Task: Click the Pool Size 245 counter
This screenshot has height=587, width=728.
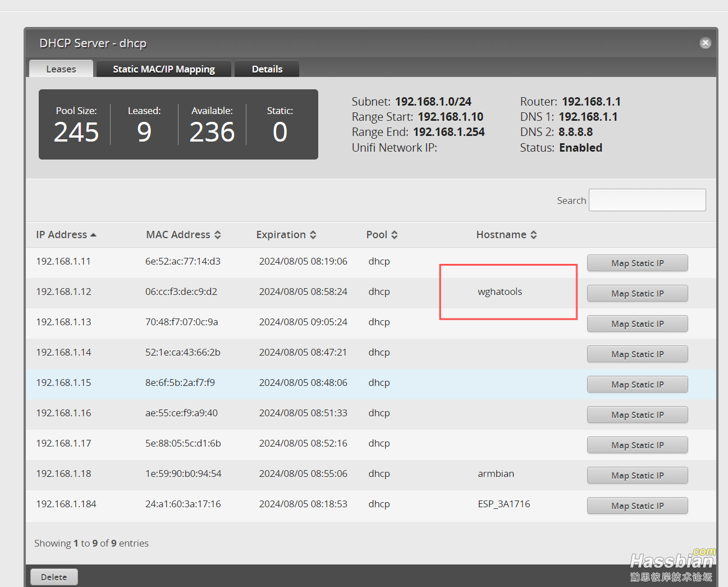Action: point(76,132)
